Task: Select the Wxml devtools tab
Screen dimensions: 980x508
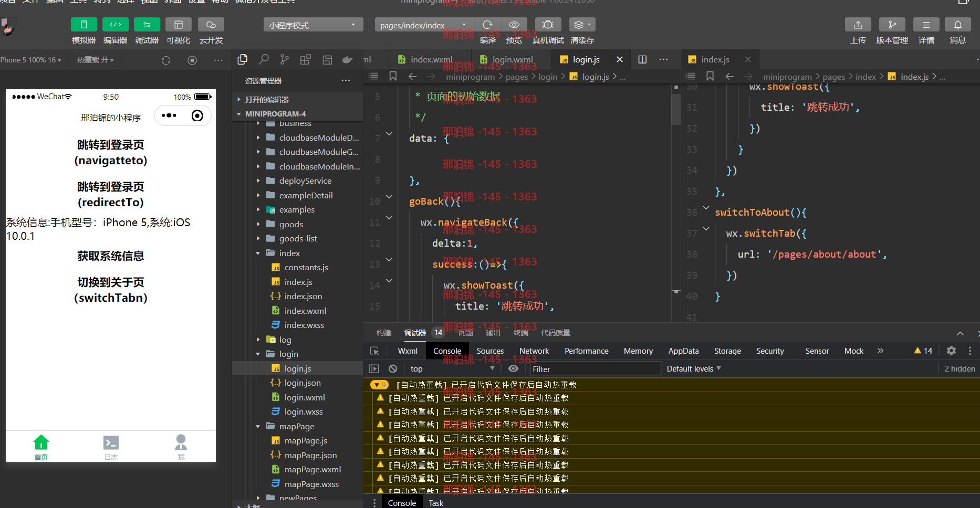Action: click(x=408, y=351)
